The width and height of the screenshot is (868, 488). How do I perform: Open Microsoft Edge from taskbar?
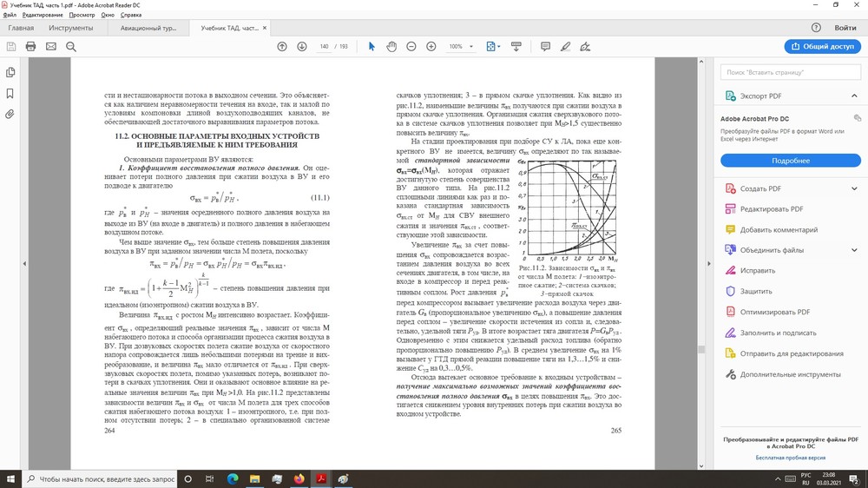click(233, 479)
